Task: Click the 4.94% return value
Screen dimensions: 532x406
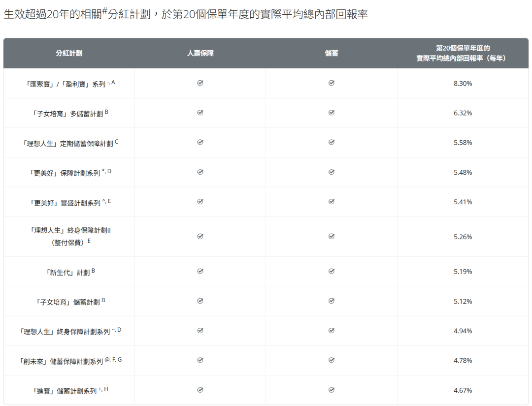Action: coord(463,331)
